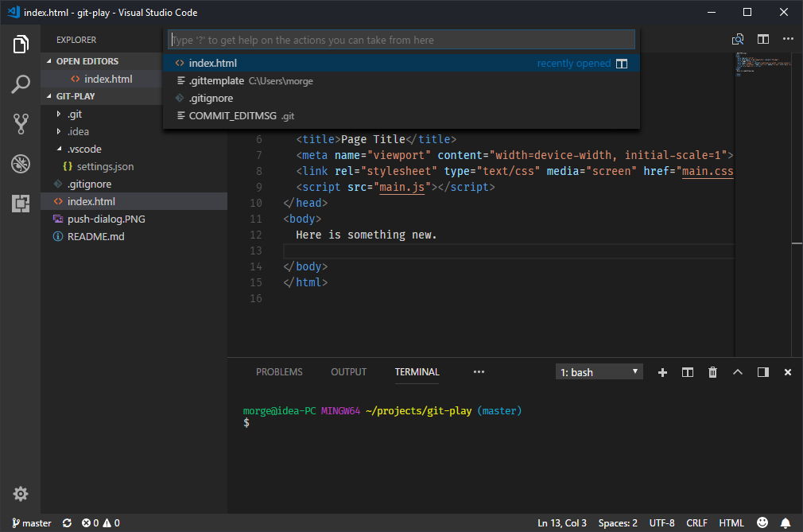The image size is (803, 532).
Task: Switch to the PROBLEMS tab
Action: click(x=278, y=371)
